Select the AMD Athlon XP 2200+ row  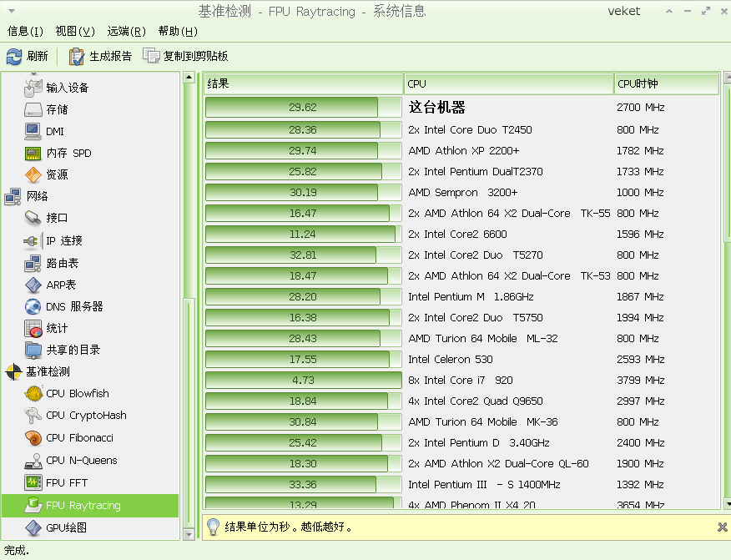[x=461, y=151]
